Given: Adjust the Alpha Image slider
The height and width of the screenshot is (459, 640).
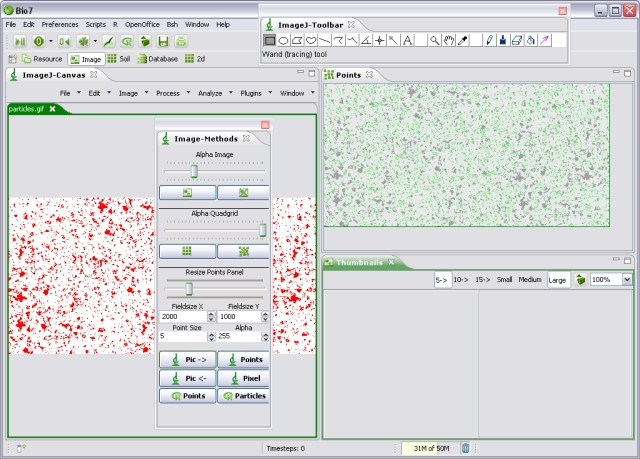Looking at the screenshot, I should coord(194,171).
